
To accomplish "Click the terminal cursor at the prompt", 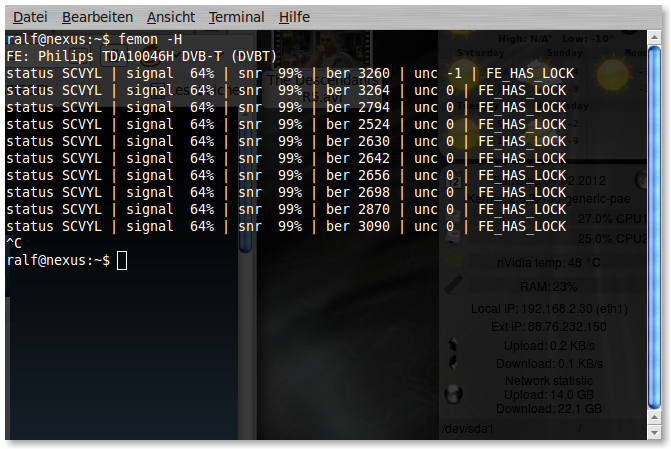I will [x=122, y=260].
